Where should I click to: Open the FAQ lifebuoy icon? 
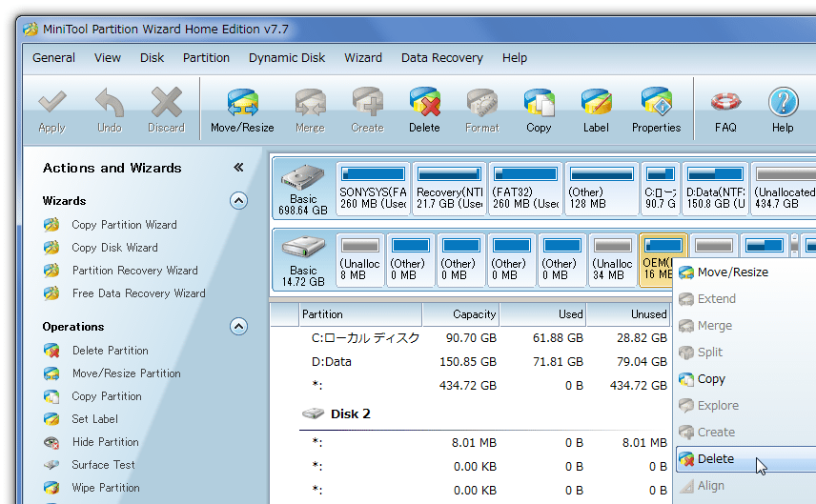(x=725, y=102)
